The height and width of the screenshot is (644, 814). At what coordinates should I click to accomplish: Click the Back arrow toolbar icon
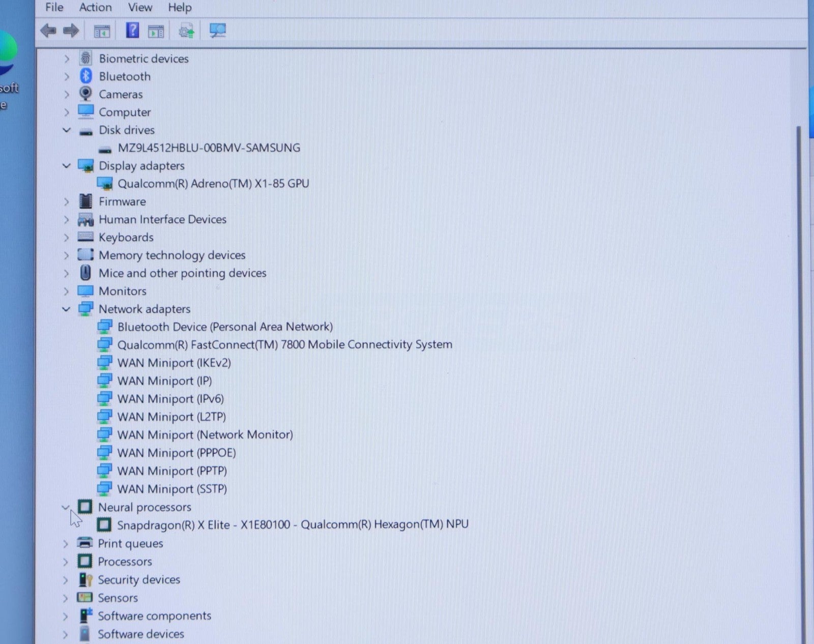pos(48,31)
